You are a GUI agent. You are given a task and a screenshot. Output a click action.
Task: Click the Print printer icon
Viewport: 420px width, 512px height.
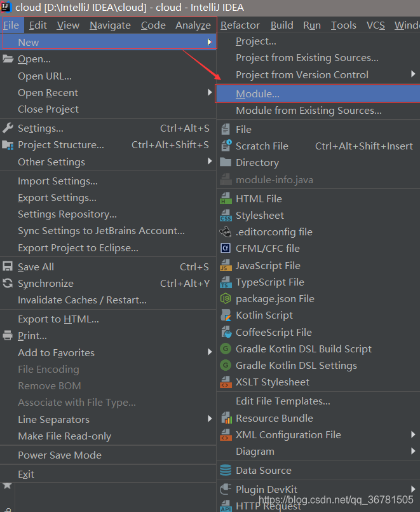point(8,335)
